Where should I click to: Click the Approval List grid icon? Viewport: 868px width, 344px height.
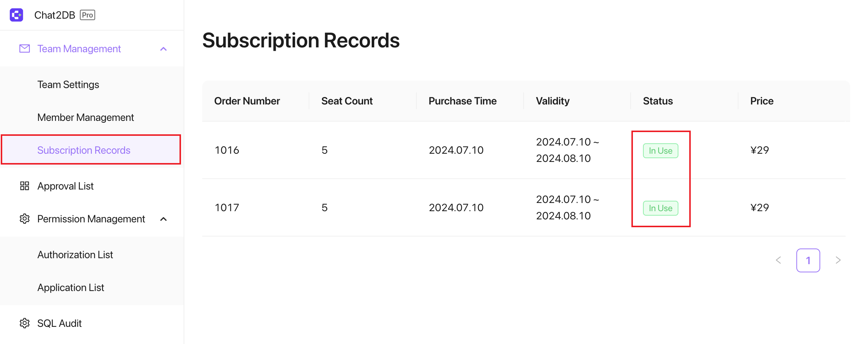(25, 186)
